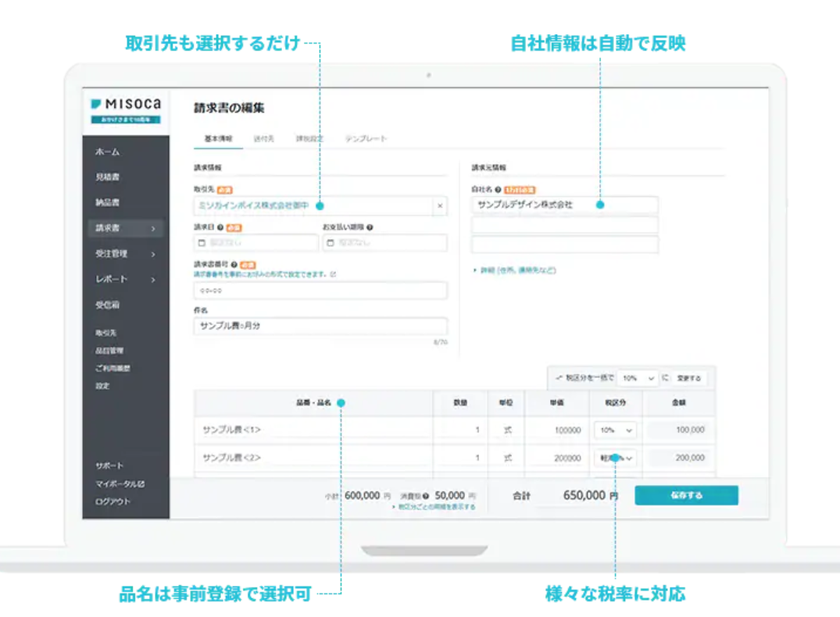Click the Misoca logo

pyautogui.click(x=125, y=104)
